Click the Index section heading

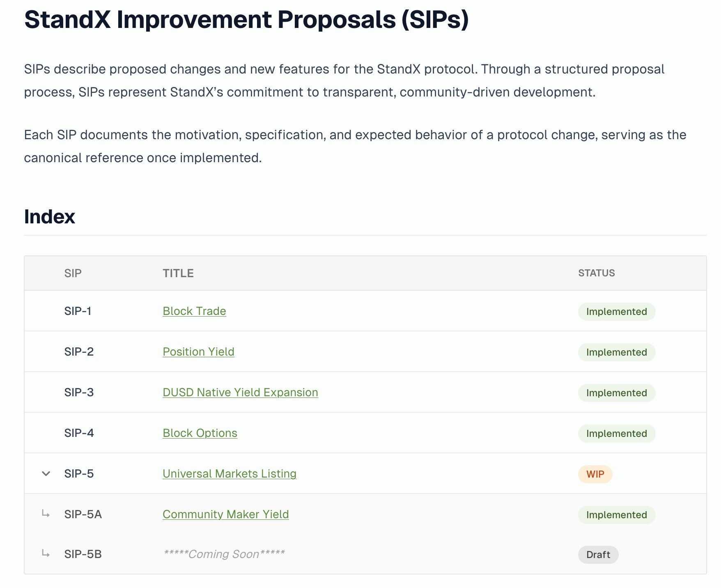point(50,216)
